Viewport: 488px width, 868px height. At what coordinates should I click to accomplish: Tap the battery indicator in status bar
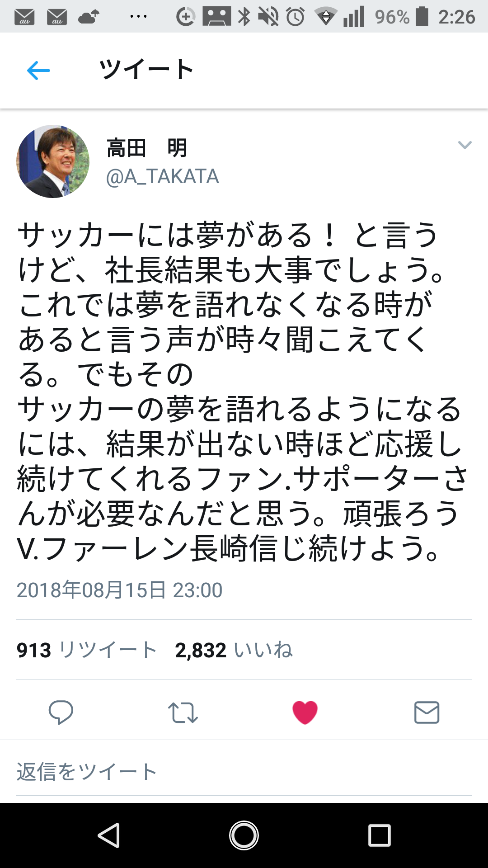tap(422, 17)
